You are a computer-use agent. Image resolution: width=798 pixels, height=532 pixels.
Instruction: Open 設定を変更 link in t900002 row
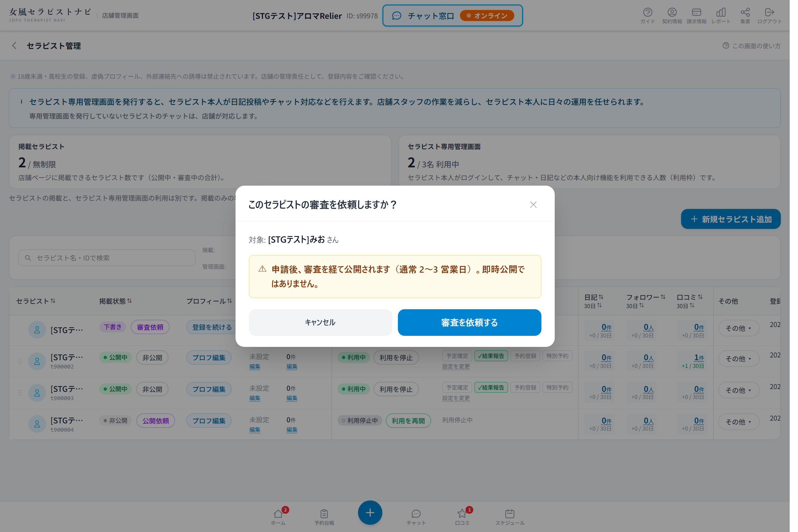tap(456, 366)
